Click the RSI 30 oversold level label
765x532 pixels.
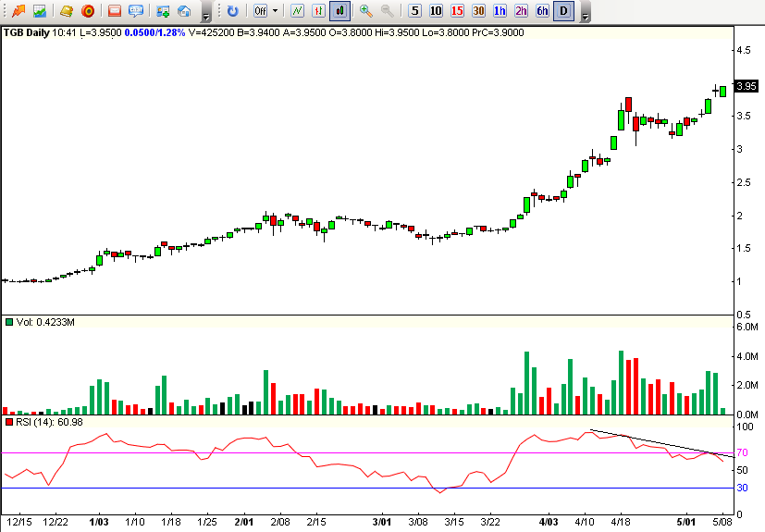coord(742,488)
